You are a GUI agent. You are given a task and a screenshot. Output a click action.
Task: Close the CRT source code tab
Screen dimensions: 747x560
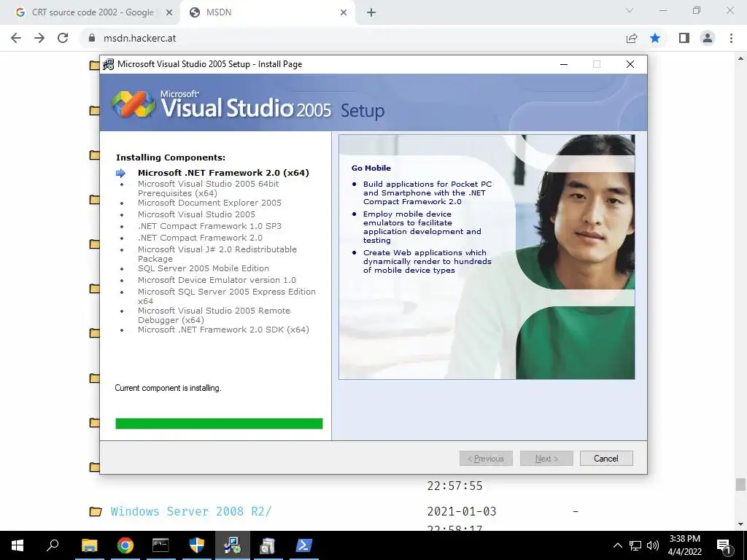point(169,12)
